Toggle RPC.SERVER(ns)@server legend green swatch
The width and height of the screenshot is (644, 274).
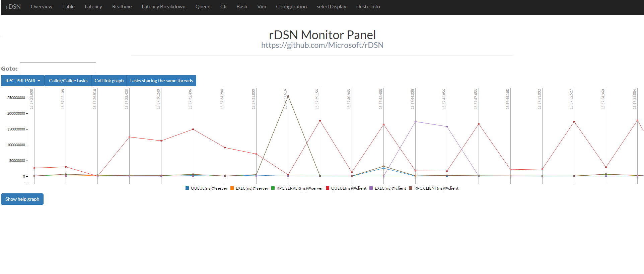[x=273, y=188]
